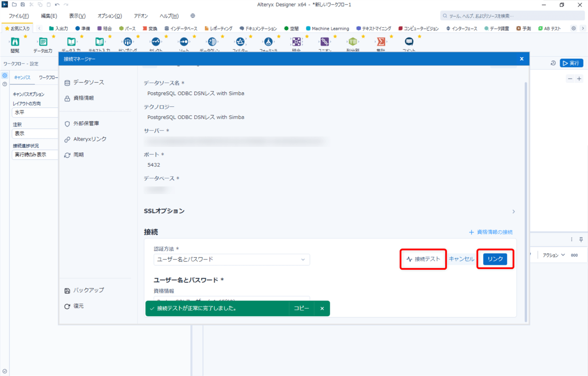This screenshot has width=588, height=376.
Task: Select the Sort tool icon
Action: click(184, 42)
